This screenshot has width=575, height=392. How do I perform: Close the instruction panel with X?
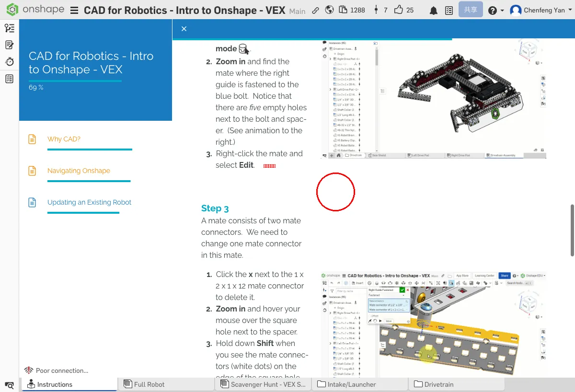click(184, 29)
